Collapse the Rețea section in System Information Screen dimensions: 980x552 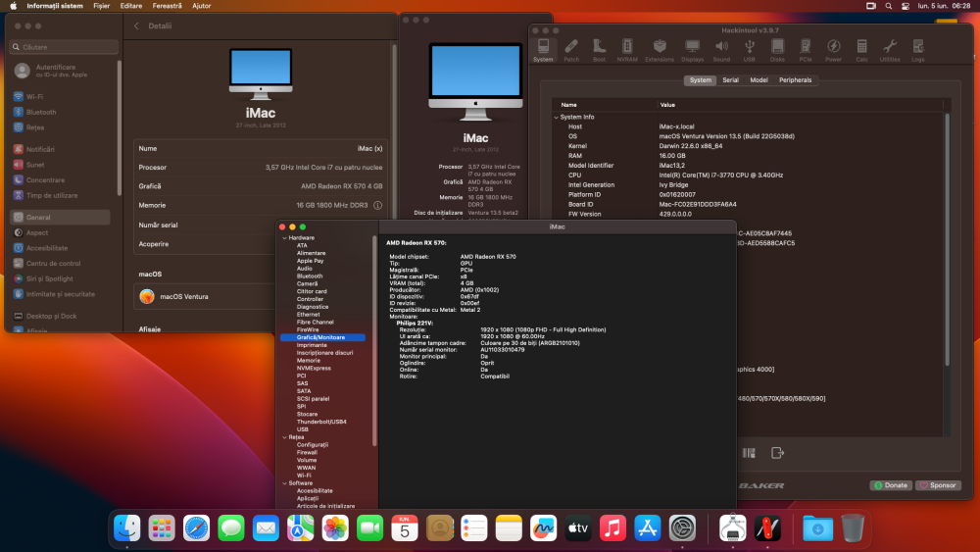[284, 437]
